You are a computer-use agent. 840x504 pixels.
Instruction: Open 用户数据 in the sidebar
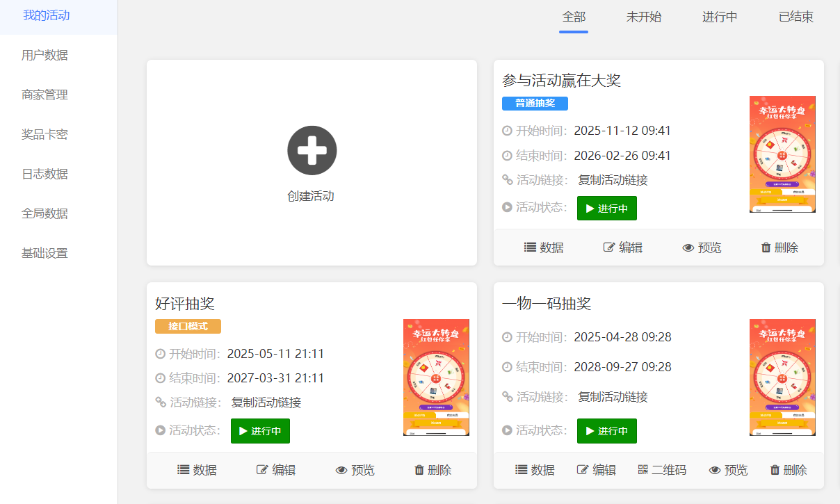tap(43, 55)
